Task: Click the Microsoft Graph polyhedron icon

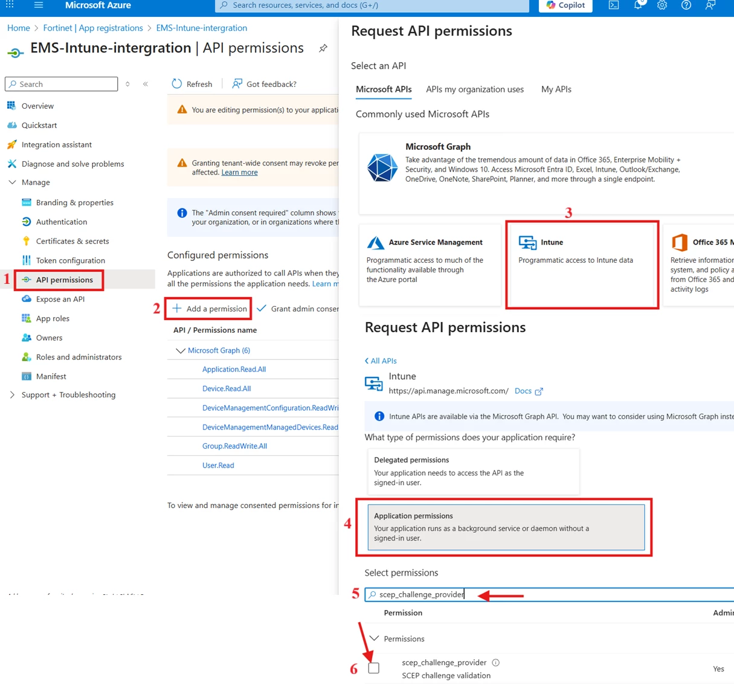Action: click(x=382, y=167)
